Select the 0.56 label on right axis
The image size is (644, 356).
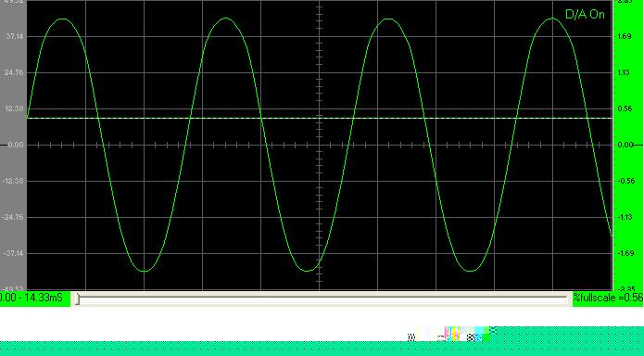625,109
